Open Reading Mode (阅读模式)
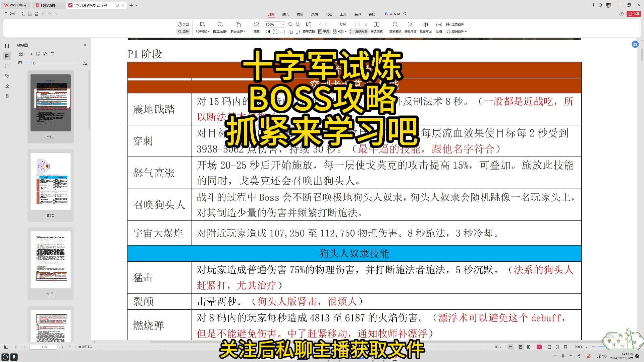644x362 pixels. [377, 27]
